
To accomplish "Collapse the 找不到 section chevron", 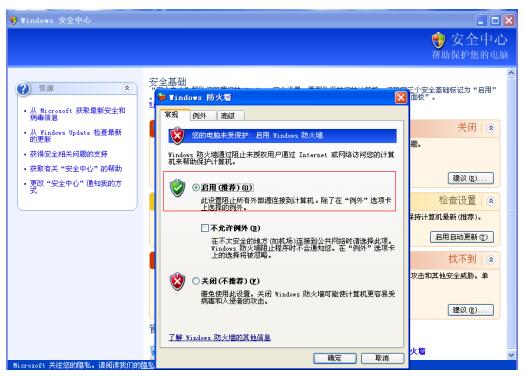I will (491, 259).
